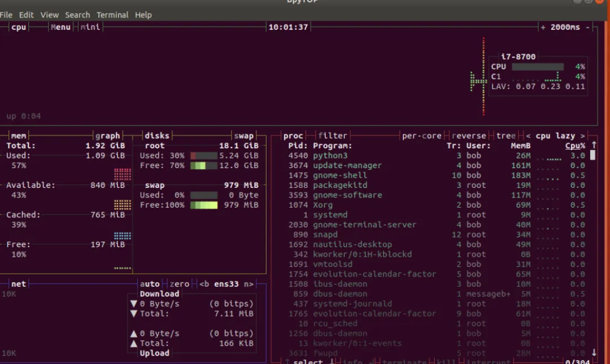Image resolution: width=610 pixels, height=364 pixels.
Task: Increase update interval with plus sign
Action: [x=543, y=27]
